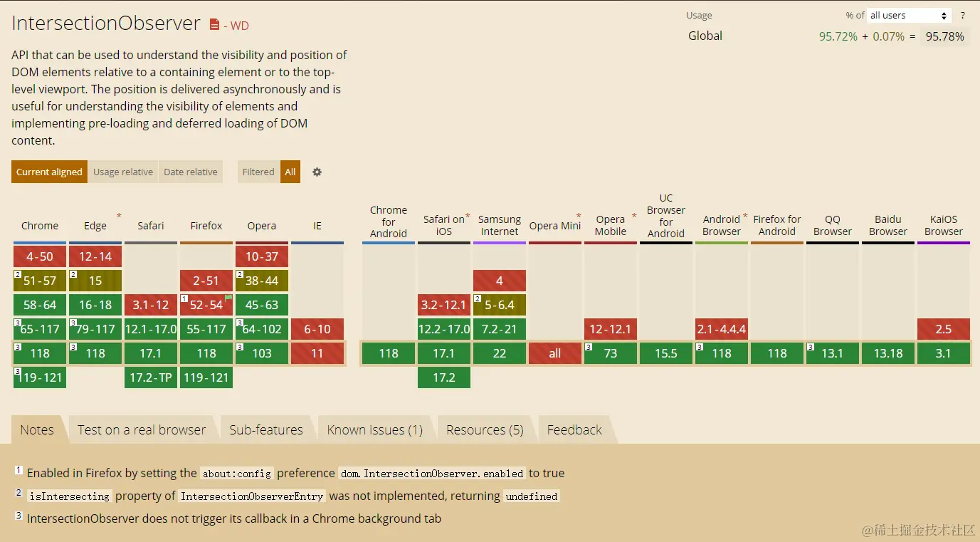Image resolution: width=980 pixels, height=542 pixels.
Task: Click the KaiOS Browser header
Action: click(944, 225)
